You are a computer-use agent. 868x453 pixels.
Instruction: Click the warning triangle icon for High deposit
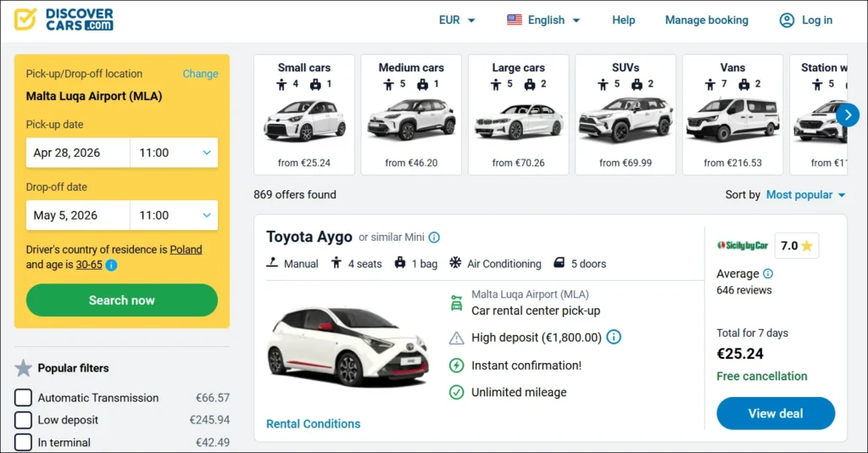pos(456,338)
